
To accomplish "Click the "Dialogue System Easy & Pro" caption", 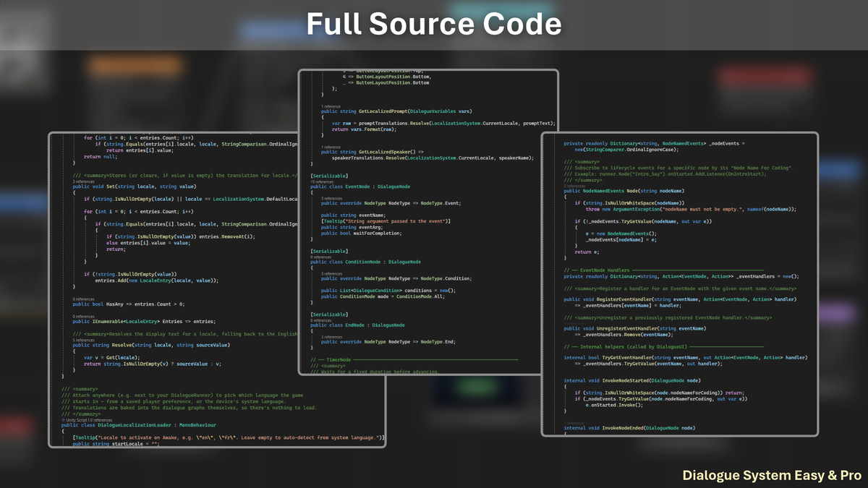I will (772, 475).
